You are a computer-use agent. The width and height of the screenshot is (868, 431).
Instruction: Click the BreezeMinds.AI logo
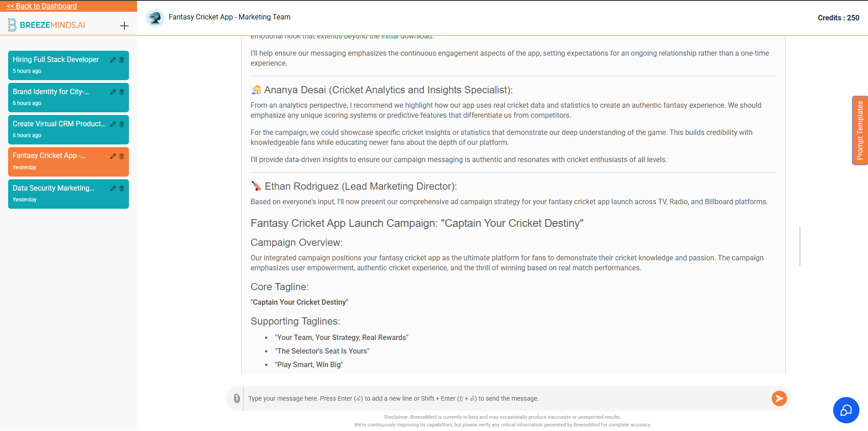(x=47, y=25)
